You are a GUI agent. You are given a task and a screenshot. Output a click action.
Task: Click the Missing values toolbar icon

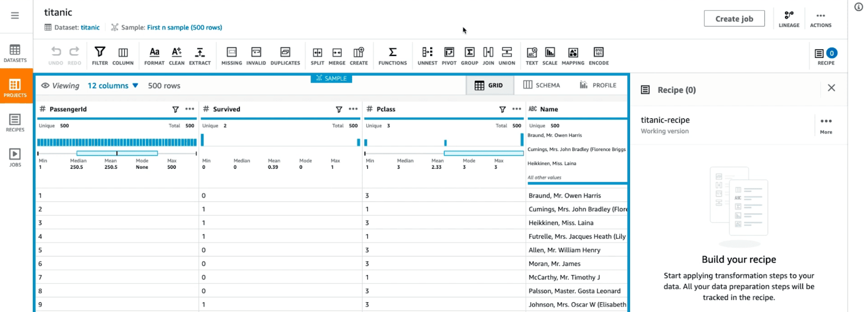(x=232, y=55)
